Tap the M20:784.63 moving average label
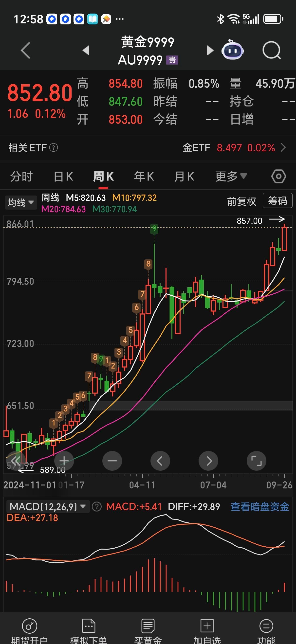This screenshot has width=296, height=644. click(64, 209)
